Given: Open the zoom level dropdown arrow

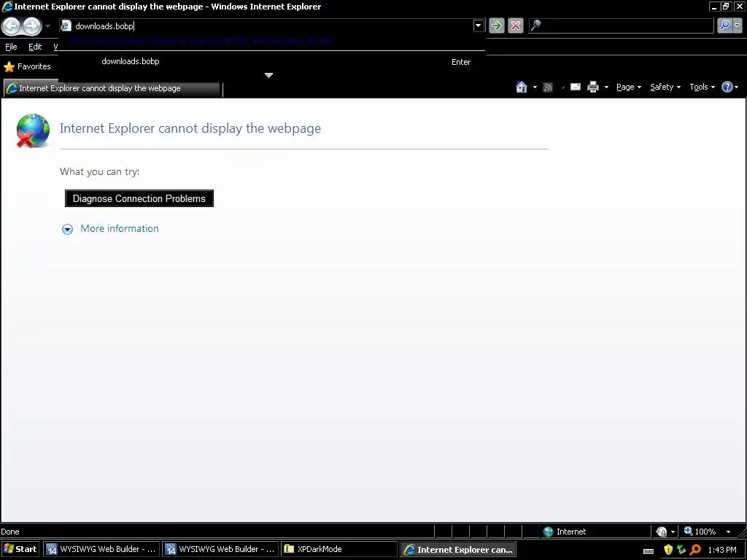Looking at the screenshot, I should (729, 532).
